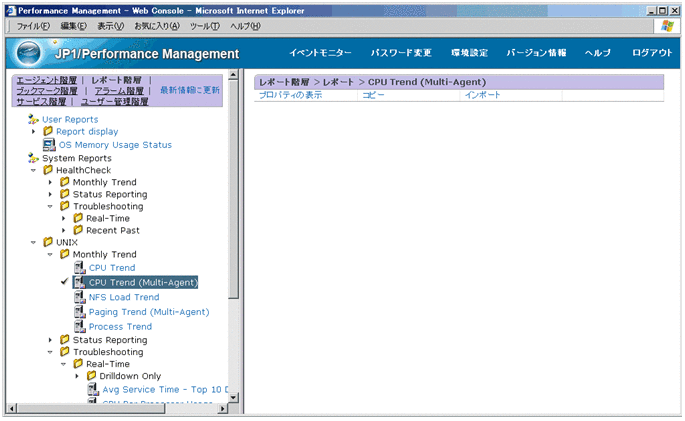Image resolution: width=685 pixels, height=421 pixels.
Task: Click the OS Memory Usage Status report icon
Action: pos(49,145)
